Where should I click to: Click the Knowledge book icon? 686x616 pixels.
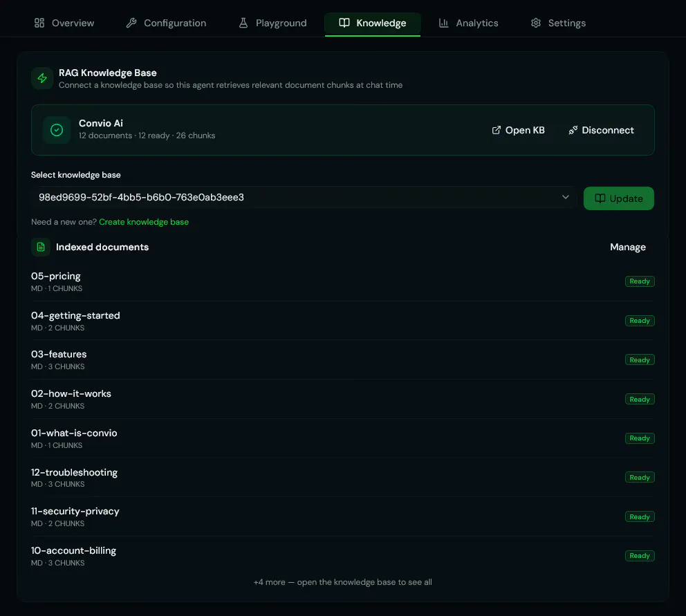[x=344, y=24]
